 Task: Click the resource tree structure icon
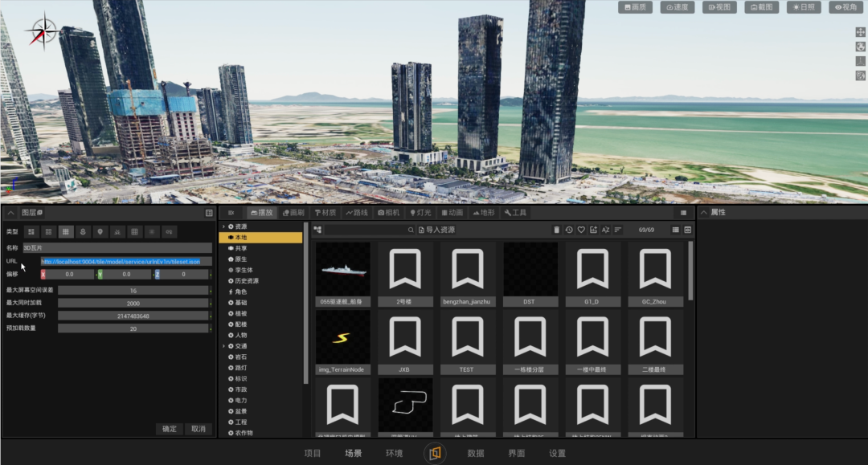[317, 230]
